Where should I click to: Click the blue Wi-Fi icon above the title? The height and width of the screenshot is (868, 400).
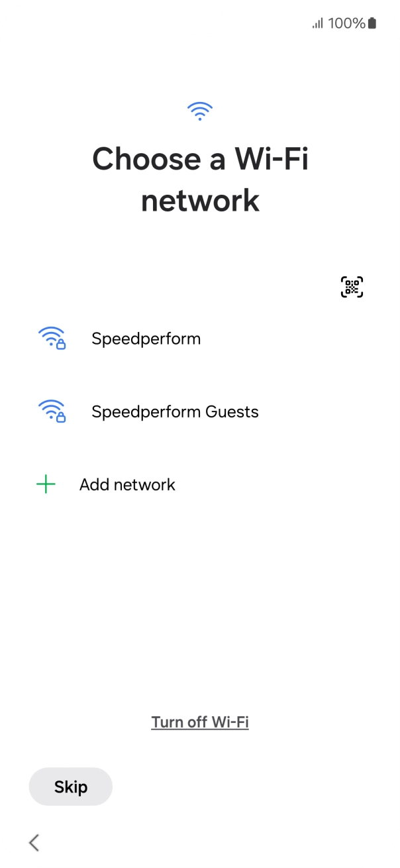click(200, 111)
